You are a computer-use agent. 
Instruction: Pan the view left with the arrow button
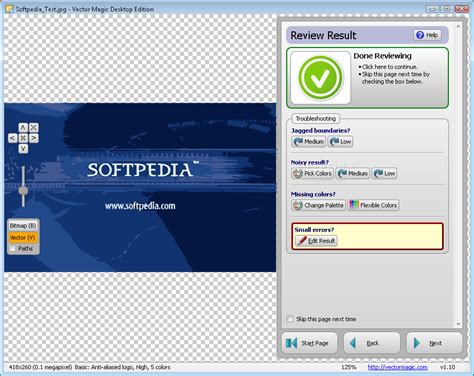pyautogui.click(x=13, y=138)
